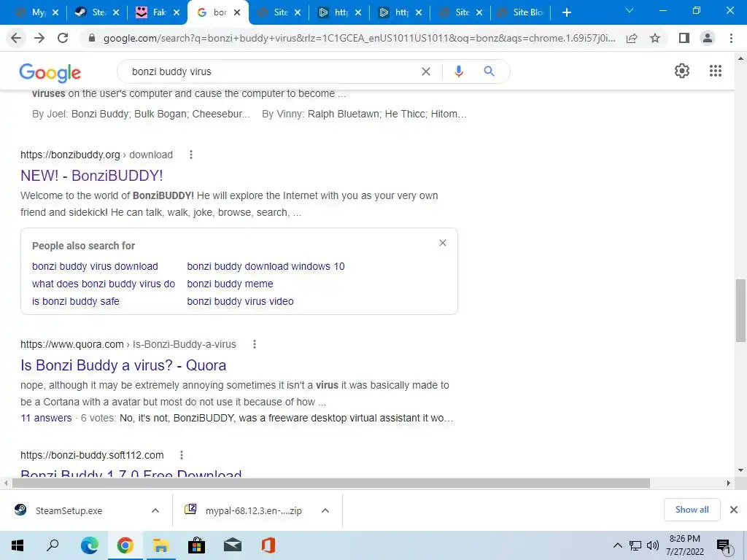Share this page via share icon

point(632,38)
